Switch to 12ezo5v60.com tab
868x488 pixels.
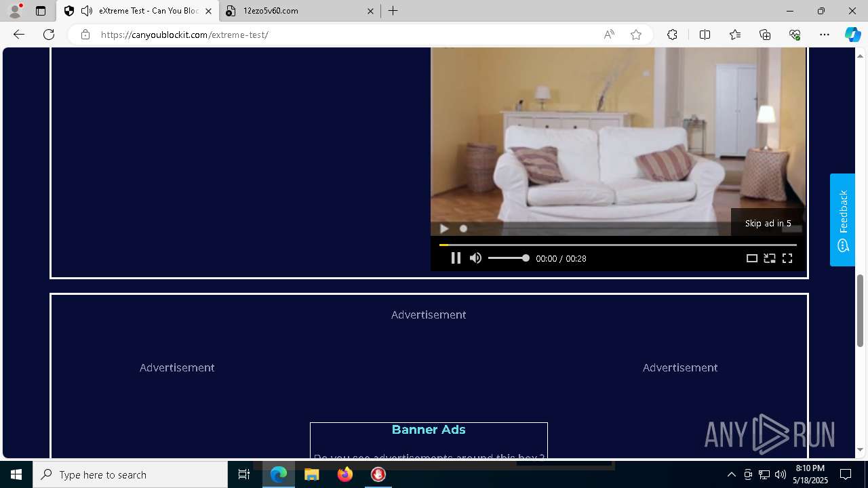coord(300,11)
